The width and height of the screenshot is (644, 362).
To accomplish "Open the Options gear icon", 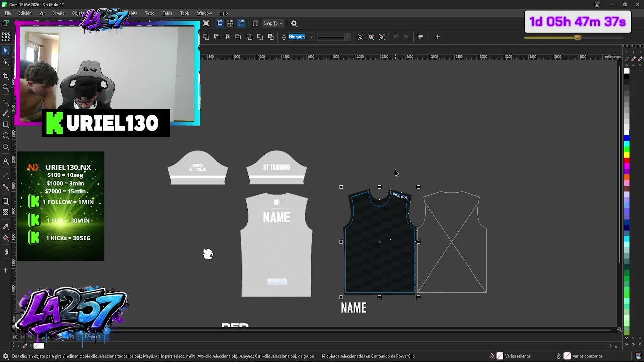I will (x=294, y=23).
